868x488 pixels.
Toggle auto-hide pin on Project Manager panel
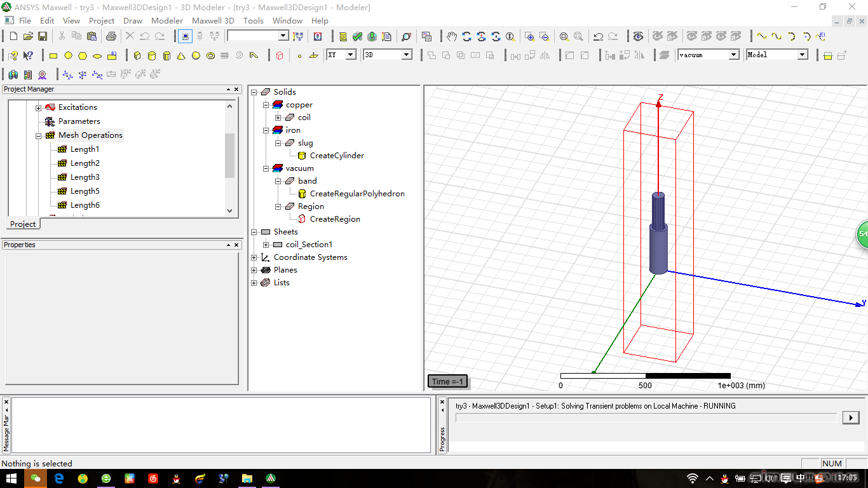pyautogui.click(x=229, y=90)
